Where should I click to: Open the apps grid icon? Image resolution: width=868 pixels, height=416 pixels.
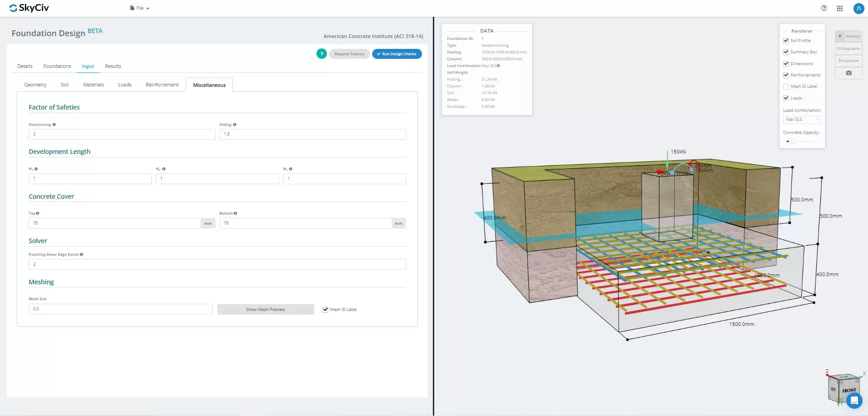point(839,8)
